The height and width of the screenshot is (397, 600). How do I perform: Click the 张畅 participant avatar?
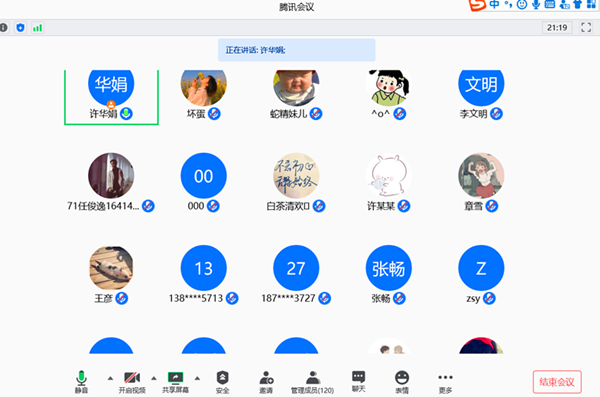coord(388,268)
